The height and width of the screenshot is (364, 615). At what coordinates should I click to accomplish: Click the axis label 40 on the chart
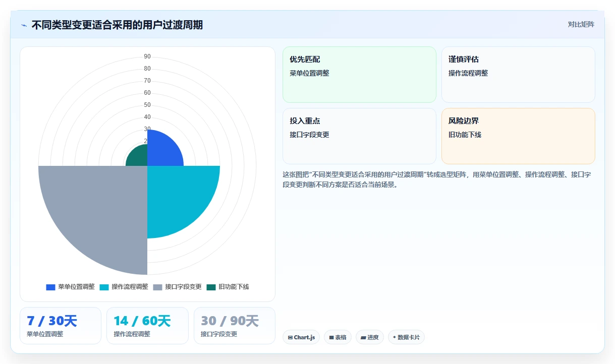coord(147,117)
